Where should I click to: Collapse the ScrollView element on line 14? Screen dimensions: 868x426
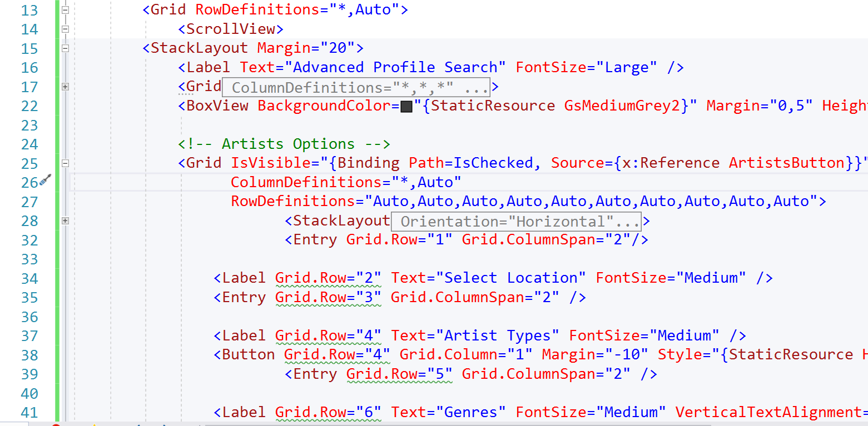65,29
